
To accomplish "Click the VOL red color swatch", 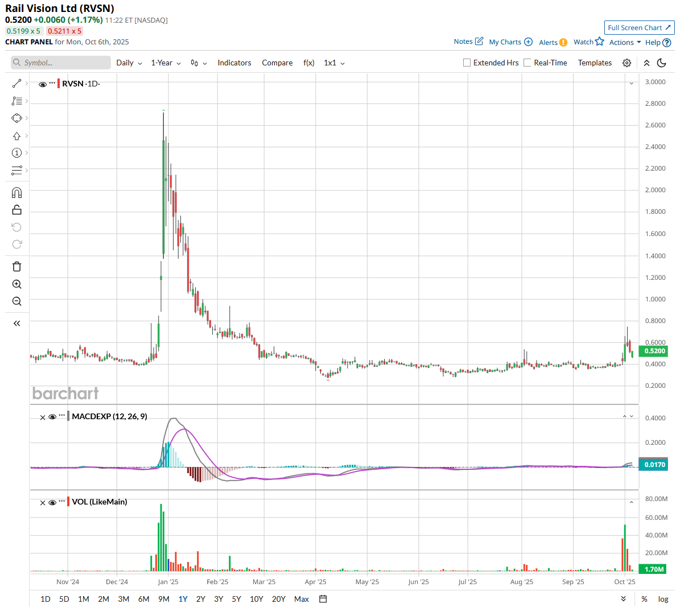I will pyautogui.click(x=68, y=502).
